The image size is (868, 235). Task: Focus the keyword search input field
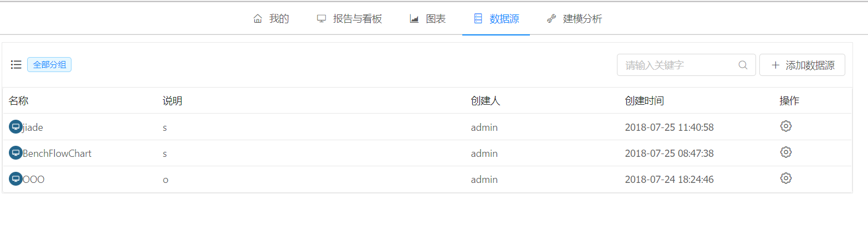(679, 65)
